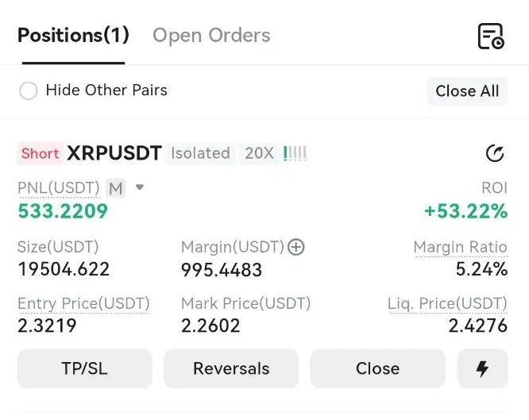Enable Hide Other Pairs radio button
The width and height of the screenshot is (529, 420).
tap(29, 91)
